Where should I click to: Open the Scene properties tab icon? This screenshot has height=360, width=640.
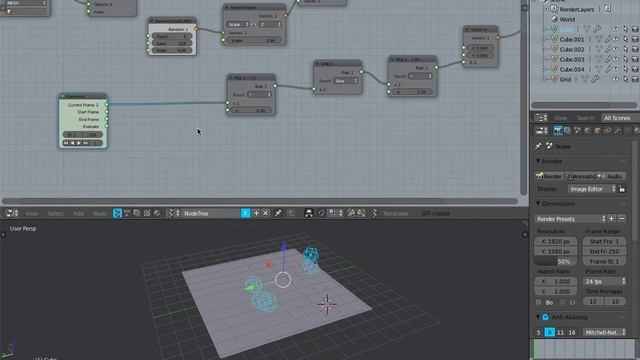578,131
